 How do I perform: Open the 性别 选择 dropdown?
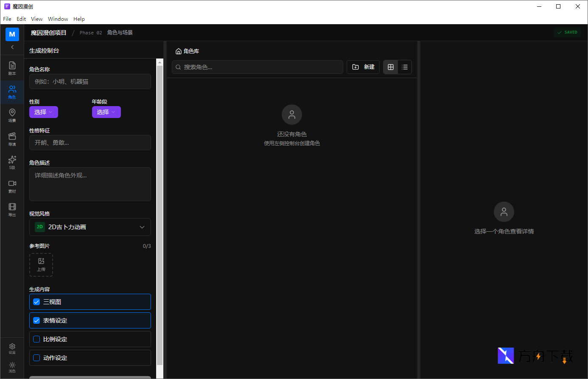pos(43,112)
